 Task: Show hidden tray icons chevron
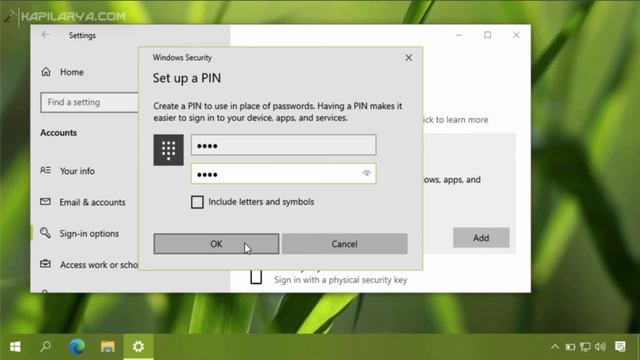(x=555, y=347)
